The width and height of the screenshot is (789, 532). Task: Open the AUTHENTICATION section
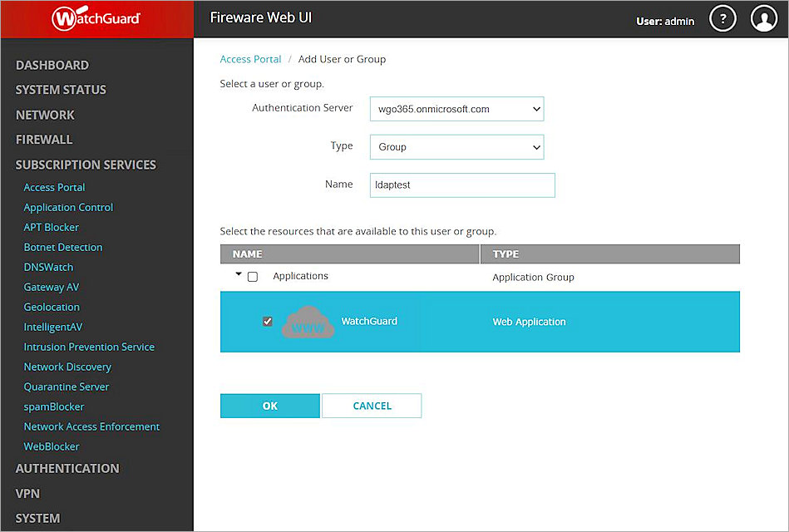(67, 468)
